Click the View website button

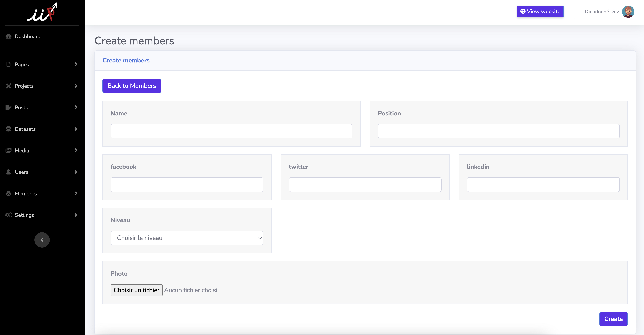click(540, 12)
